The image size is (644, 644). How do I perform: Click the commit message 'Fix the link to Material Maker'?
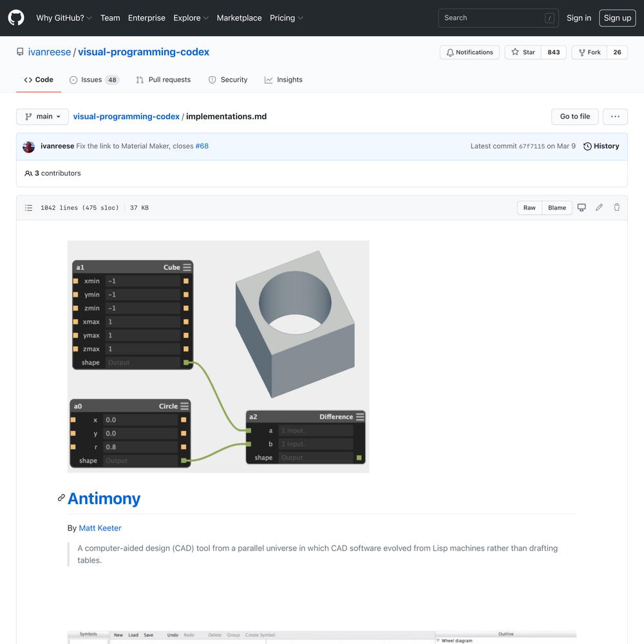point(123,146)
